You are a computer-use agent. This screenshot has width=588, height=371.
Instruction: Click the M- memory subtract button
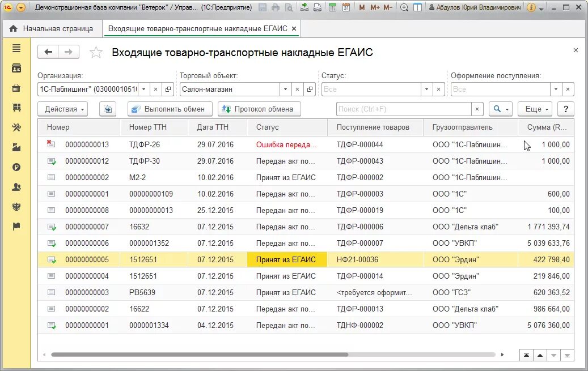point(388,7)
